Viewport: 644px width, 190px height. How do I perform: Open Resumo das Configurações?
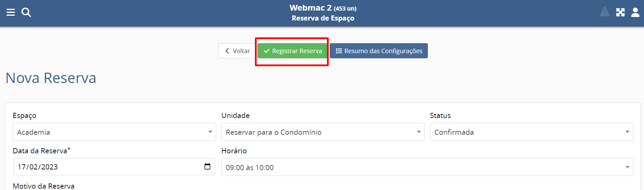[x=379, y=51]
